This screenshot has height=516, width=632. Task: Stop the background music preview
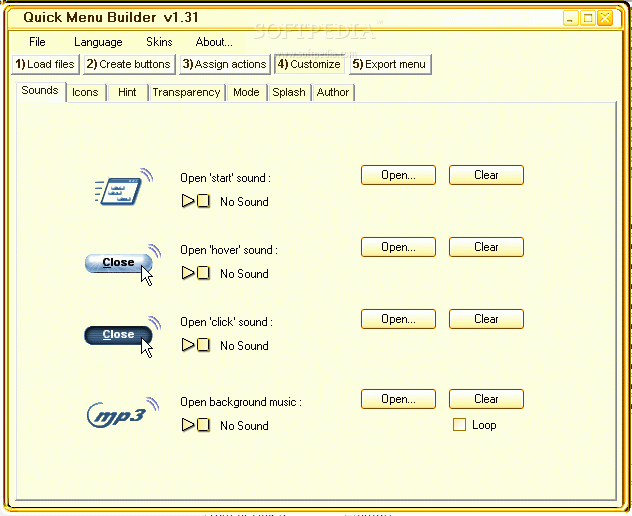(204, 424)
